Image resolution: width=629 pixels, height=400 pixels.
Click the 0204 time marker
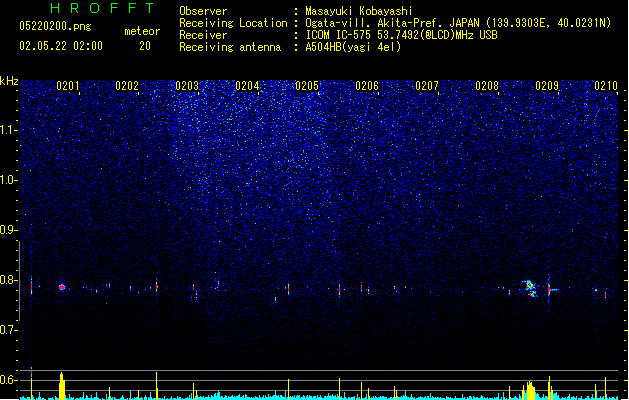point(247,86)
